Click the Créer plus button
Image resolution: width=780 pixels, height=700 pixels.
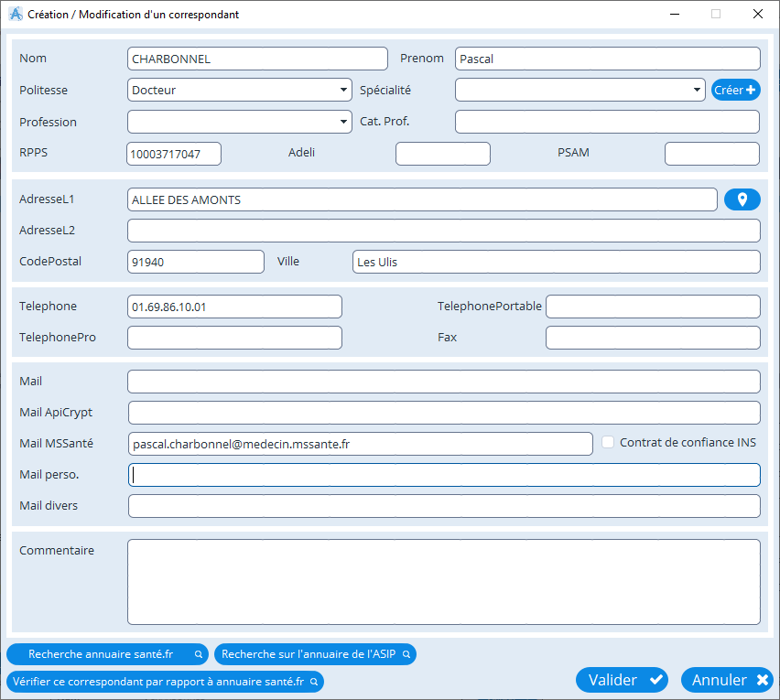(735, 90)
